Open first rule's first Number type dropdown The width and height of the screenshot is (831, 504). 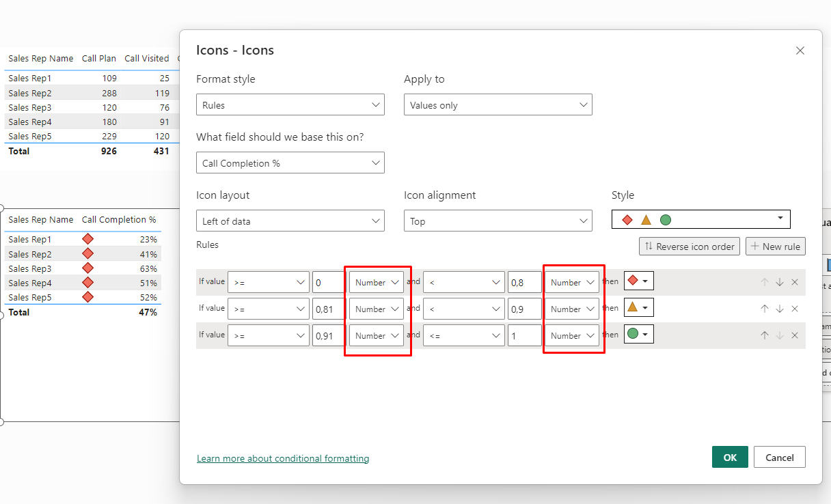click(x=377, y=282)
